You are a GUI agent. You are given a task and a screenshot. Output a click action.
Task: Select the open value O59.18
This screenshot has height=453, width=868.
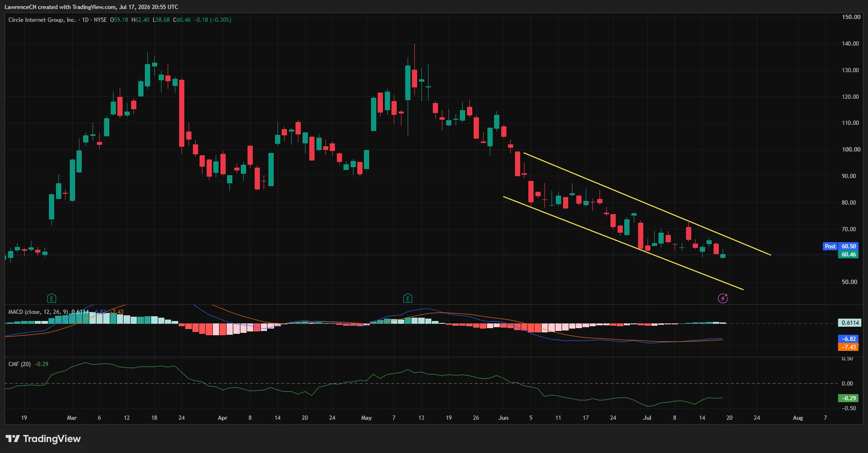[119, 20]
